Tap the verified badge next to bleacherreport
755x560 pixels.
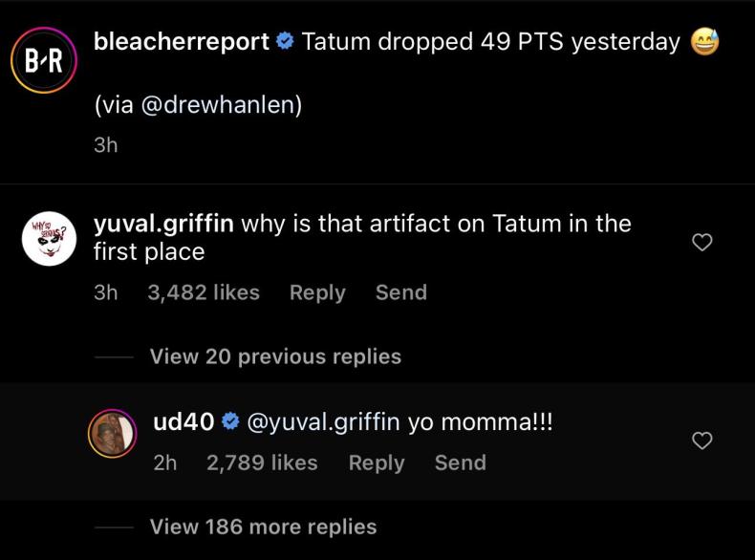coord(286,43)
